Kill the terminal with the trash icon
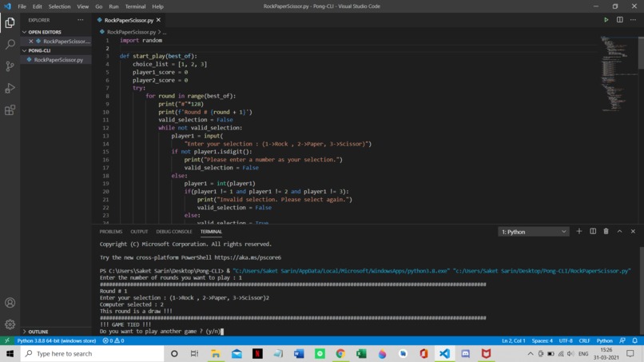Viewport: 644px width, 362px height. click(x=606, y=231)
